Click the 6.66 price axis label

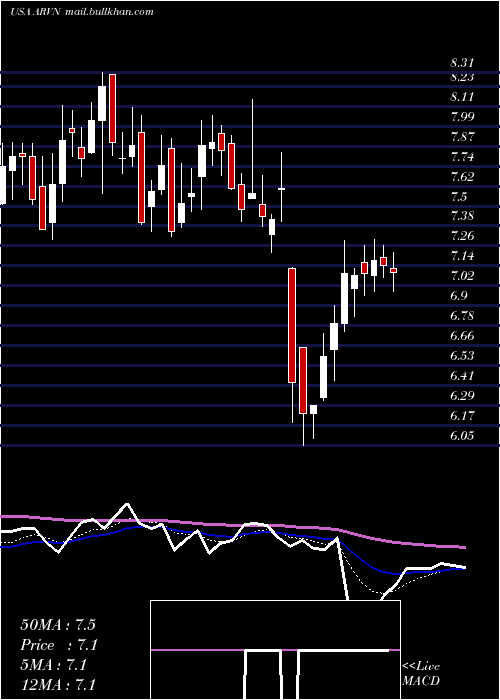point(462,336)
